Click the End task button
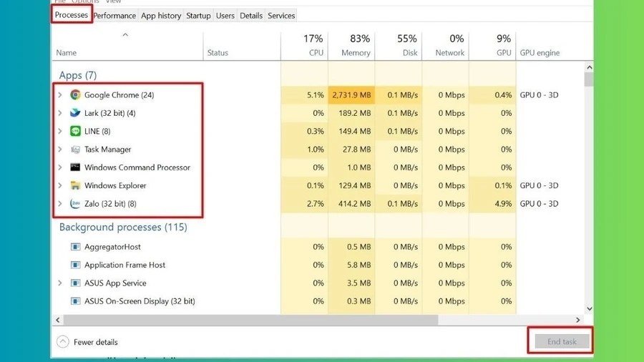This screenshot has height=362, width=644. pos(562,341)
